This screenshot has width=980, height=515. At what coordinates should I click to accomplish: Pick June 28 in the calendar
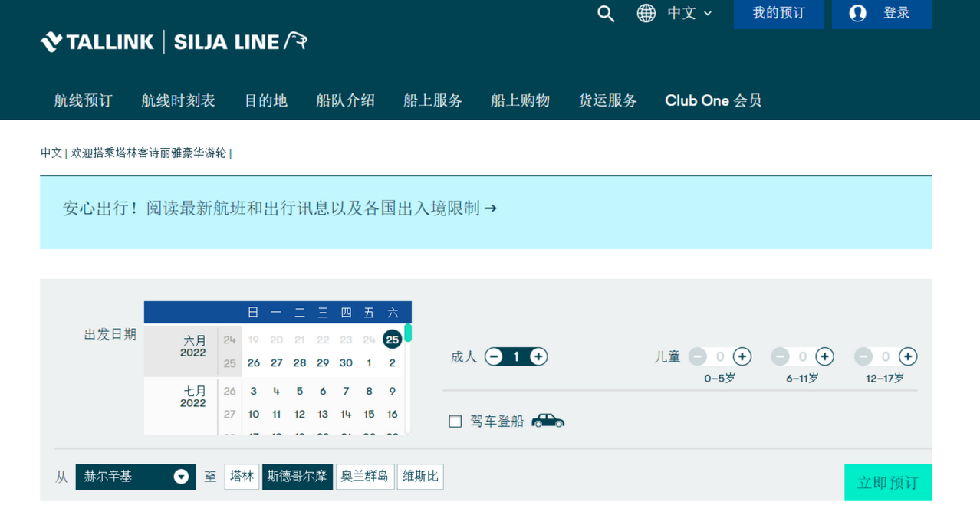[300, 363]
